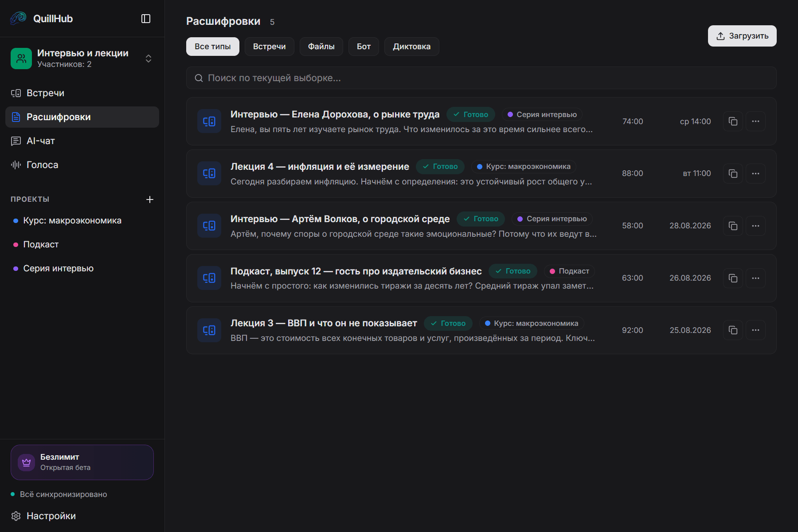
Task: Click meeting icon of Лекция 3 row
Action: 209,330
